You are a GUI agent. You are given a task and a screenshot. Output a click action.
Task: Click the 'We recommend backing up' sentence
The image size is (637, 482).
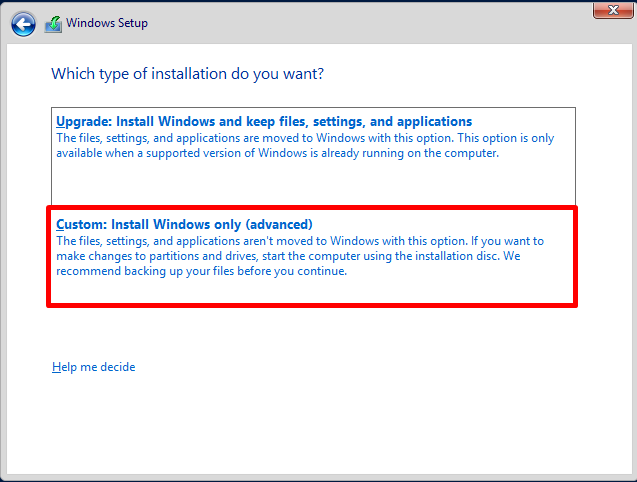click(x=200, y=270)
